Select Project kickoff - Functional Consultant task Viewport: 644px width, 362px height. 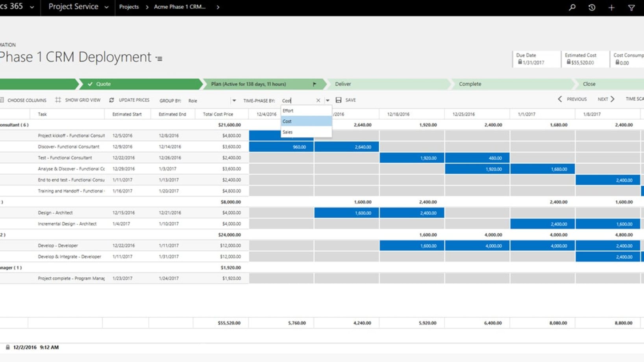pyautogui.click(x=71, y=135)
